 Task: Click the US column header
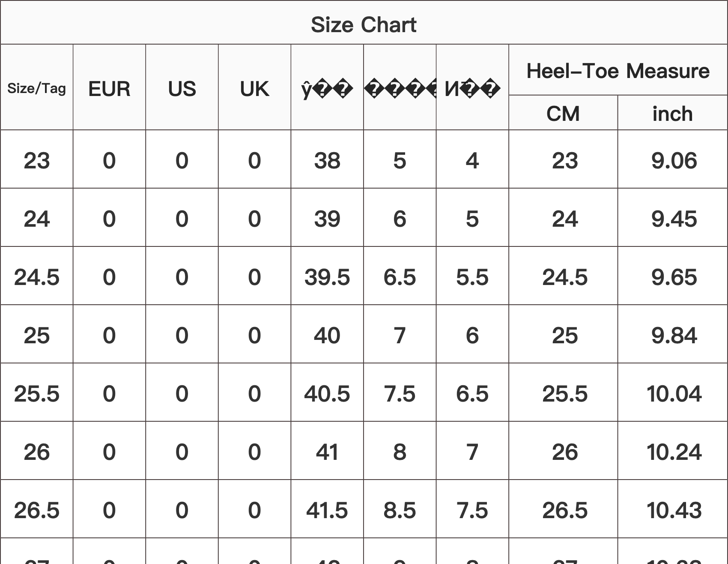coord(182,89)
